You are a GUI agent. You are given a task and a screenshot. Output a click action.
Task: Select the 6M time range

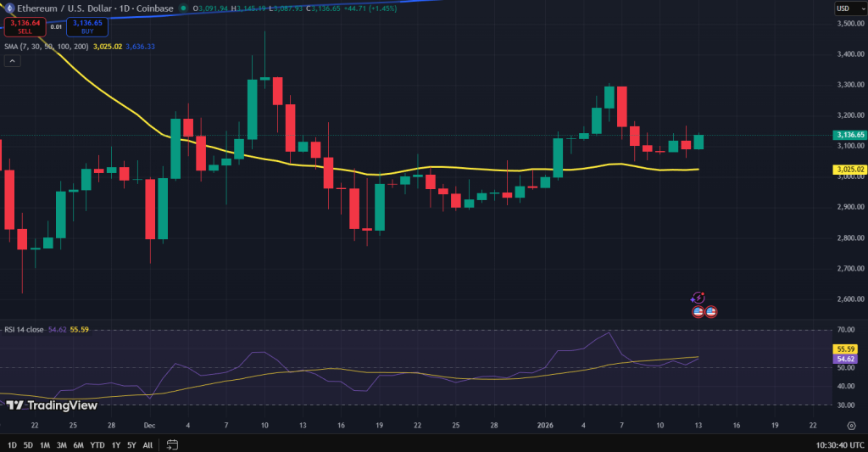pos(79,445)
